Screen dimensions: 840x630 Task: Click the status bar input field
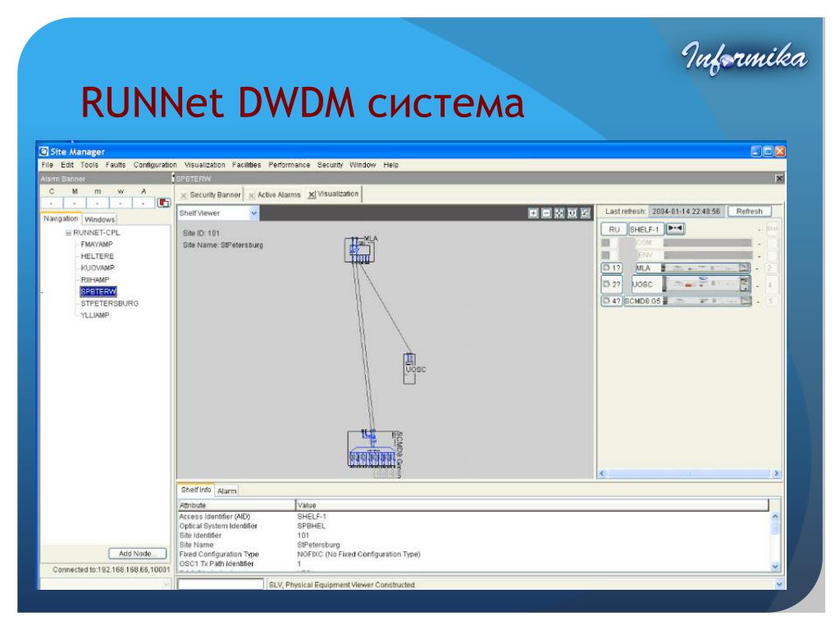tap(221, 584)
